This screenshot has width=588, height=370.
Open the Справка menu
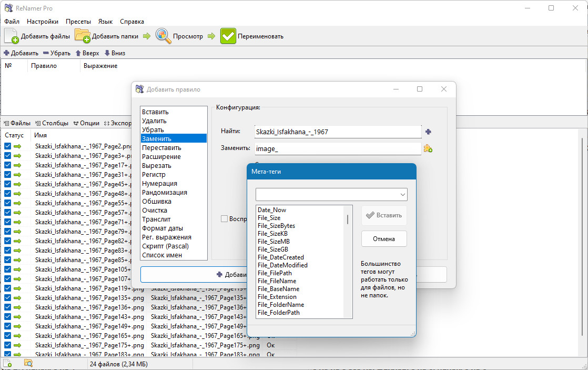(132, 22)
